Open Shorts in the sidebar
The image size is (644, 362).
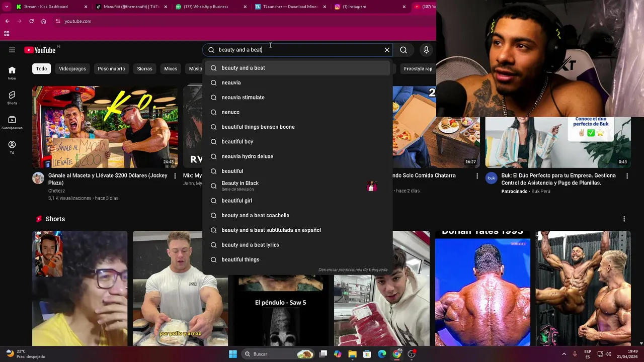point(12,98)
